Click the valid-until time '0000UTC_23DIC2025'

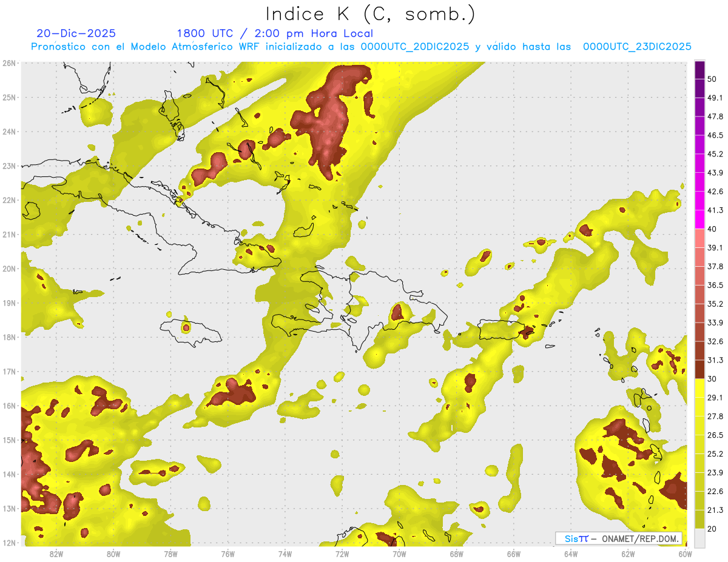637,47
